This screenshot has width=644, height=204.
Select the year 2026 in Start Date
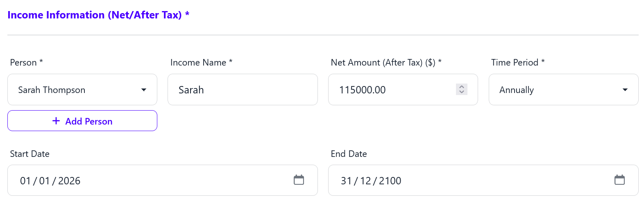pos(69,181)
